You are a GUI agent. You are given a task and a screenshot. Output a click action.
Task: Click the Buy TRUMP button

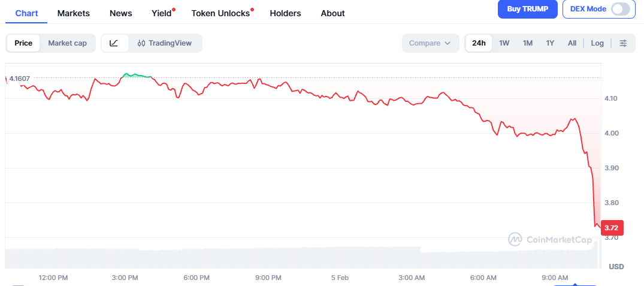point(527,10)
